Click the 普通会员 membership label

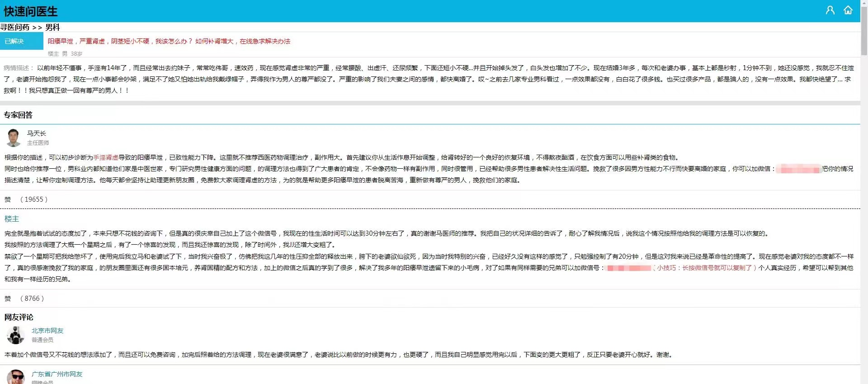[42, 340]
